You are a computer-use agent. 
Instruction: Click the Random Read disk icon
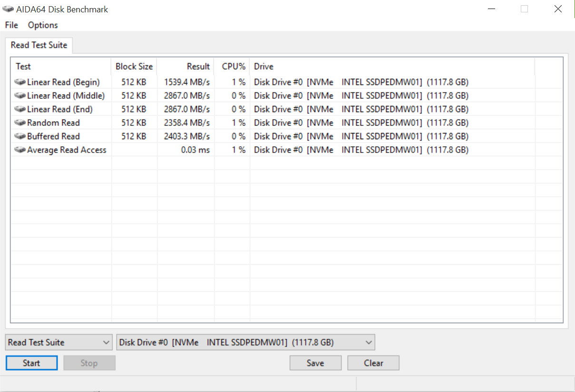coord(20,123)
